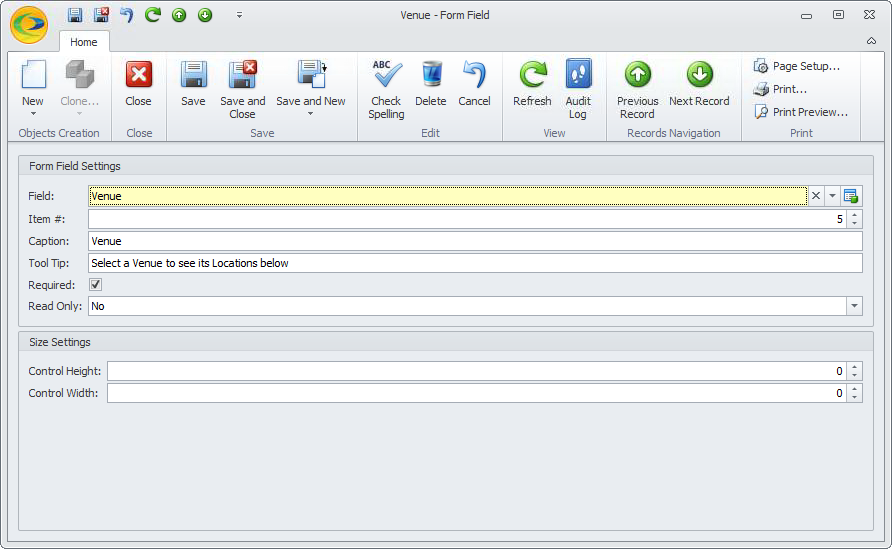Screen dimensions: 892x549
Task: Open Print Preview...
Action: click(x=800, y=112)
